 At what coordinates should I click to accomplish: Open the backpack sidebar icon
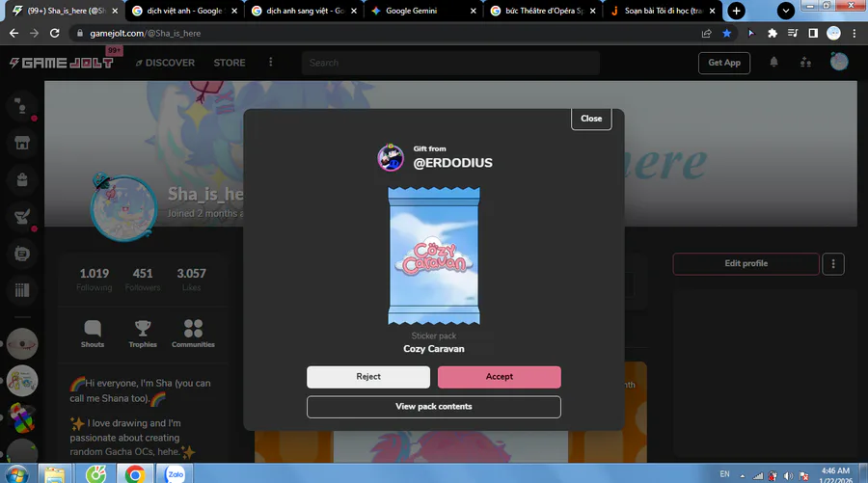point(22,180)
